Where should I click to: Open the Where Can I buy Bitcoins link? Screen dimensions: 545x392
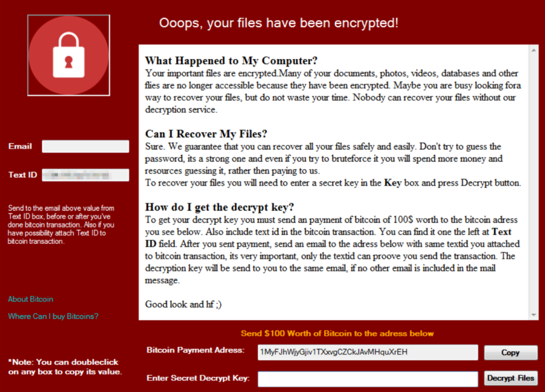click(53, 316)
